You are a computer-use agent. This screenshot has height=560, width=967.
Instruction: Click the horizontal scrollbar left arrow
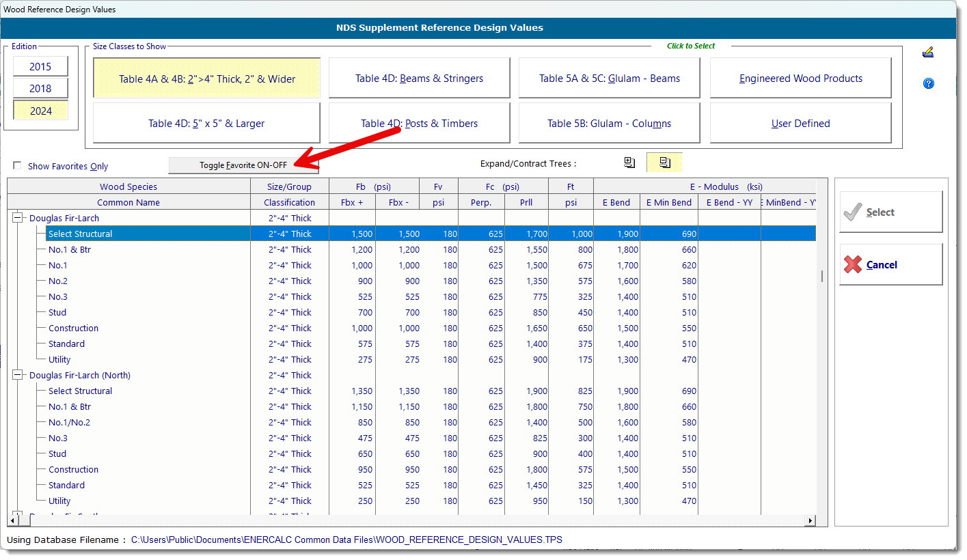[x=12, y=520]
